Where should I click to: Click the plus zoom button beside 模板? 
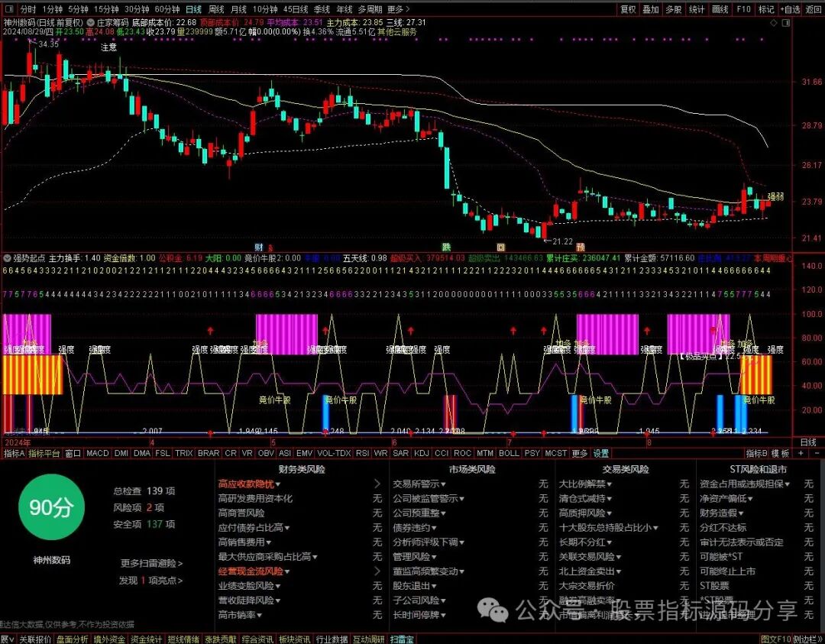click(801, 453)
